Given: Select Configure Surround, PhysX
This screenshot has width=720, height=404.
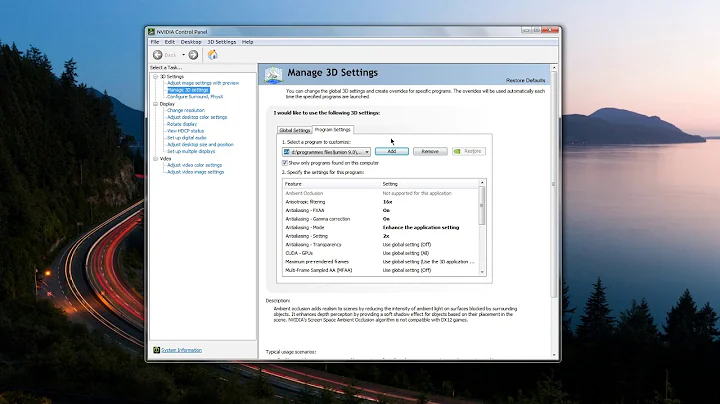Looking at the screenshot, I should coord(195,97).
